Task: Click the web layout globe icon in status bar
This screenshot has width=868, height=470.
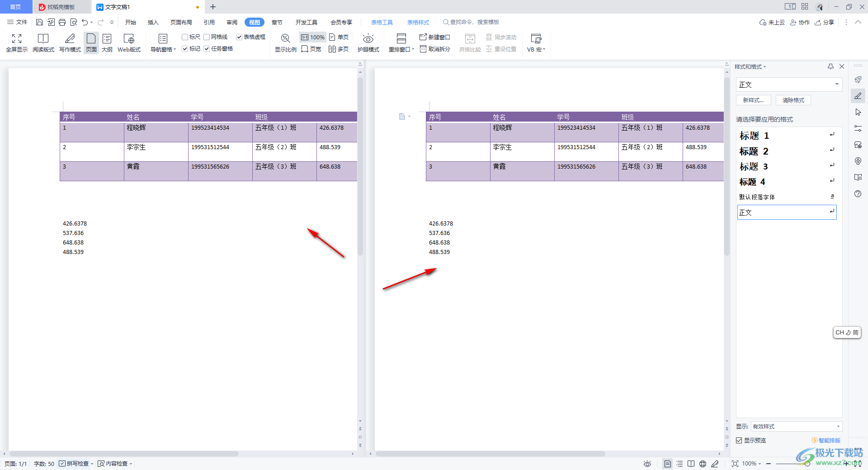Action: 703,464
